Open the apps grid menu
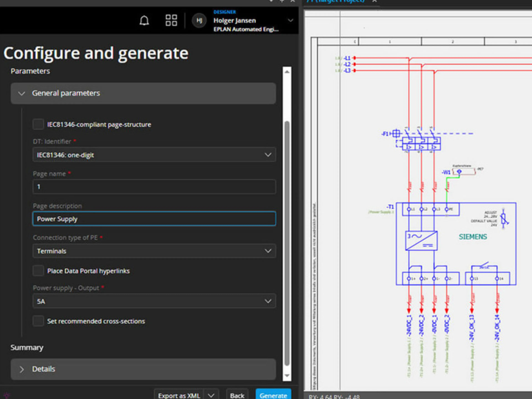The height and width of the screenshot is (399, 532). click(x=171, y=20)
